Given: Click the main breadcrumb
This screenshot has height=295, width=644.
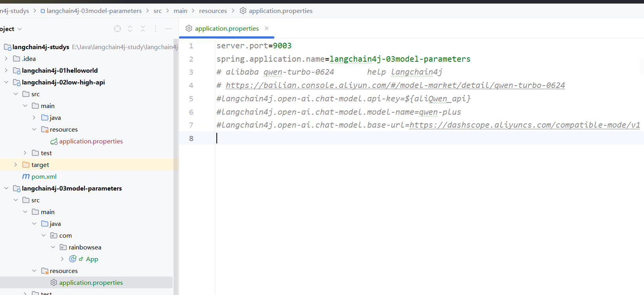Looking at the screenshot, I should (180, 11).
